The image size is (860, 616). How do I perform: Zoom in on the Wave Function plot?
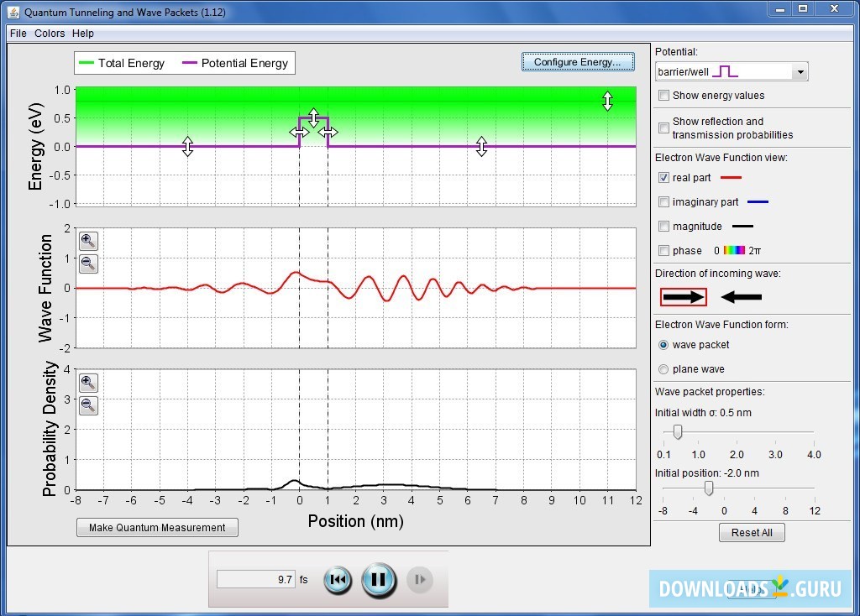pos(87,241)
